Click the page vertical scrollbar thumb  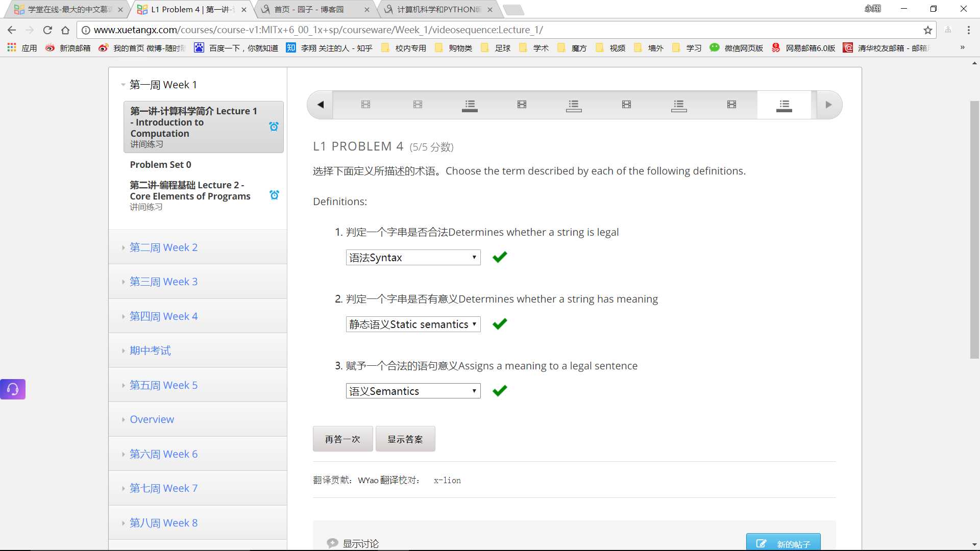974,230
